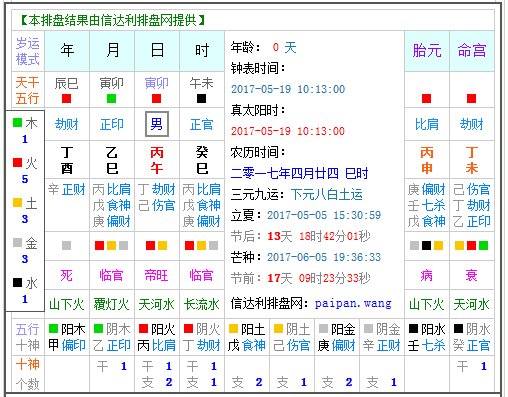Click the 节后 13天 18时42分01秒 line
The height and width of the screenshot is (397, 508).
pos(300,236)
